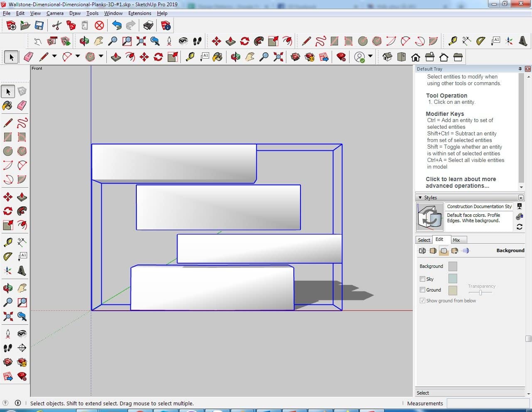Select the Edge settings icon in Styles
Viewport: 532px width, 412px height.
[x=422, y=251]
